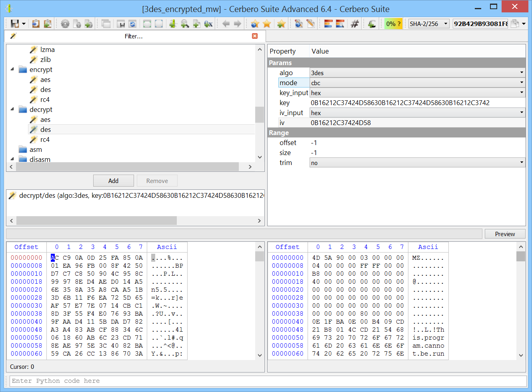Click the green-cornered frame icon
The height and width of the screenshot is (392, 532).
point(147,24)
